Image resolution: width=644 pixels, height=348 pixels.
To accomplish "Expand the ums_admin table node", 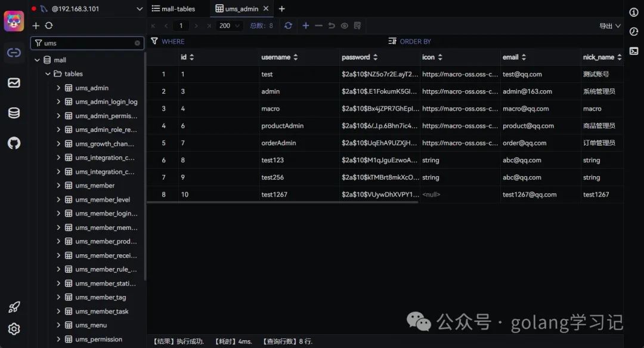I will point(58,88).
